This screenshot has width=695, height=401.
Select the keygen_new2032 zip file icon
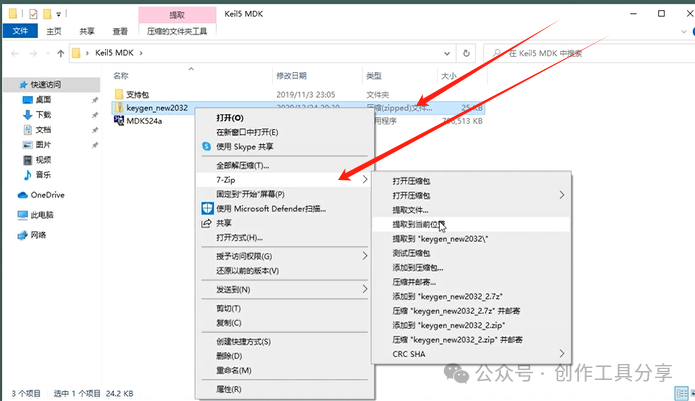[119, 108]
